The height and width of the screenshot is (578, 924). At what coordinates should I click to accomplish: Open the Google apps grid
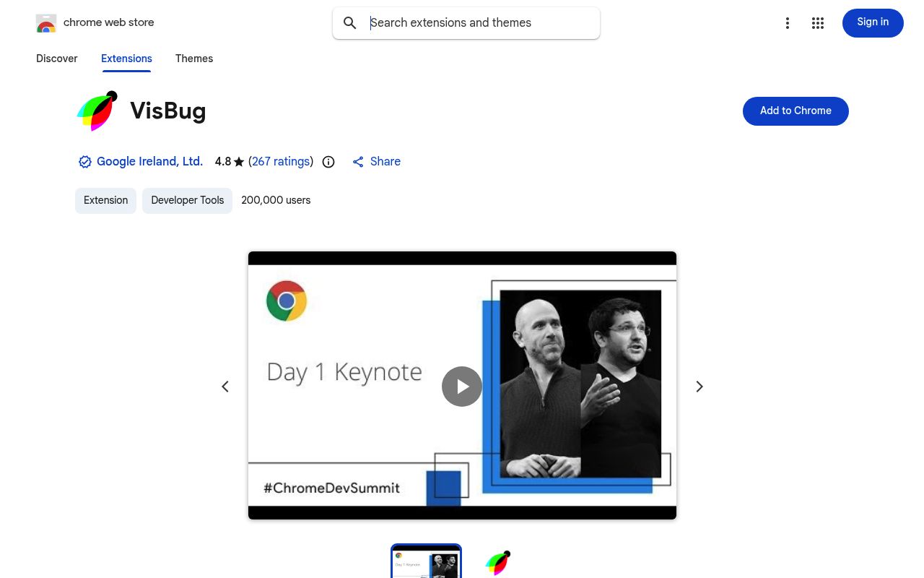[x=818, y=23]
